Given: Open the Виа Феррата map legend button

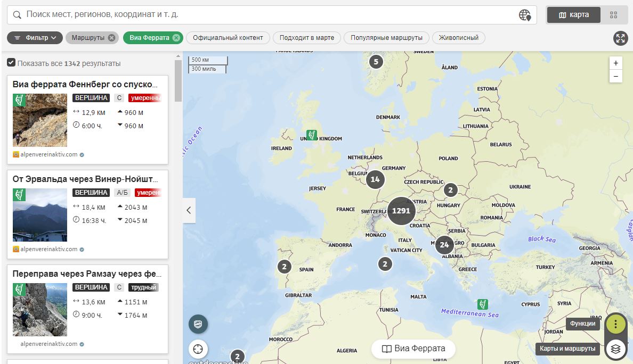Looking at the screenshot, I should click(413, 349).
